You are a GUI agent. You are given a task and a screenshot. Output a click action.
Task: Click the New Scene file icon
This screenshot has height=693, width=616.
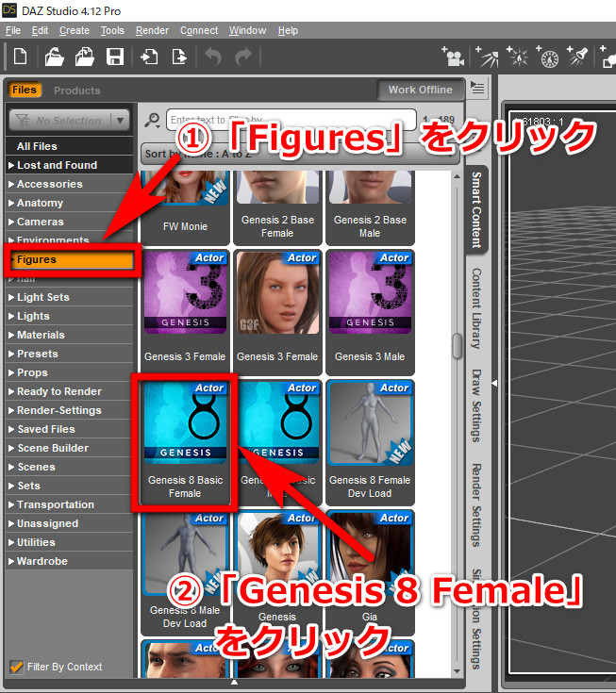[20, 57]
